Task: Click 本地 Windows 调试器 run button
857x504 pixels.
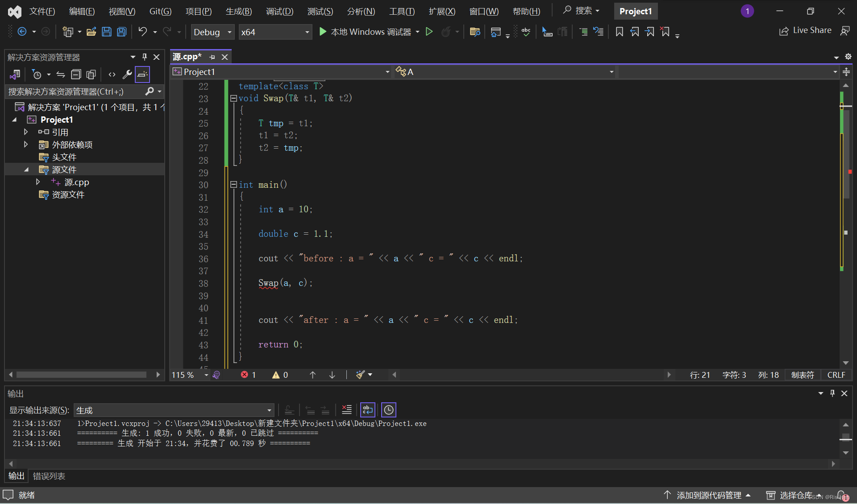Action: click(366, 32)
